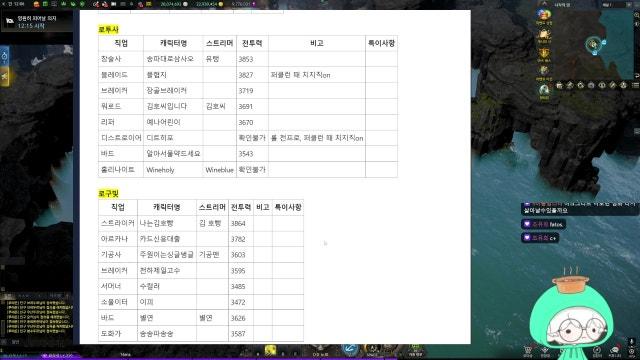Click the minimap zoom magnifier icon
The height and width of the screenshot is (360, 640).
click(x=636, y=15)
